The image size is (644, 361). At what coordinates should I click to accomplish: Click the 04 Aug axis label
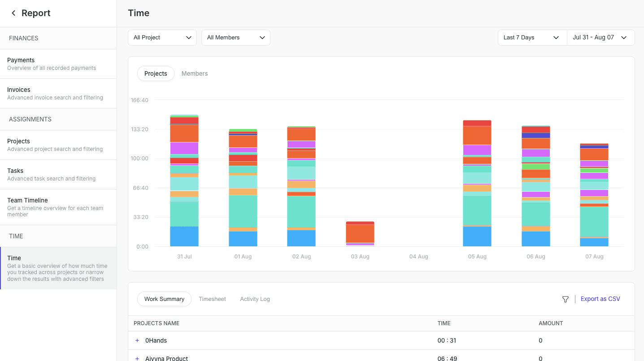coord(419,257)
